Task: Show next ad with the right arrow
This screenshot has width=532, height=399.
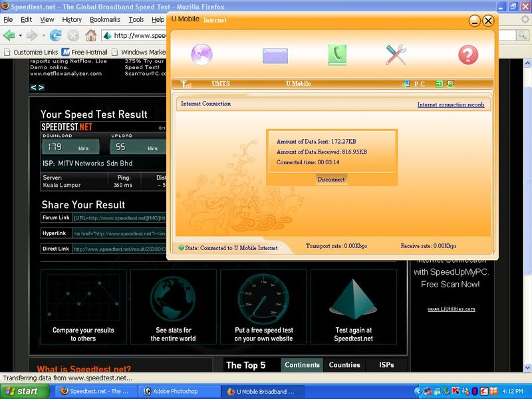Action: tap(41, 88)
